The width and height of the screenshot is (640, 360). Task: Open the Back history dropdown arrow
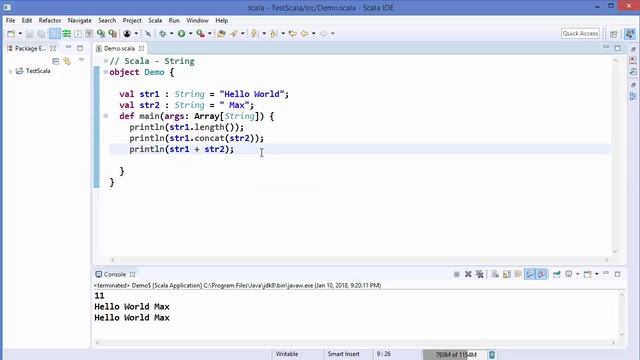coord(313,34)
